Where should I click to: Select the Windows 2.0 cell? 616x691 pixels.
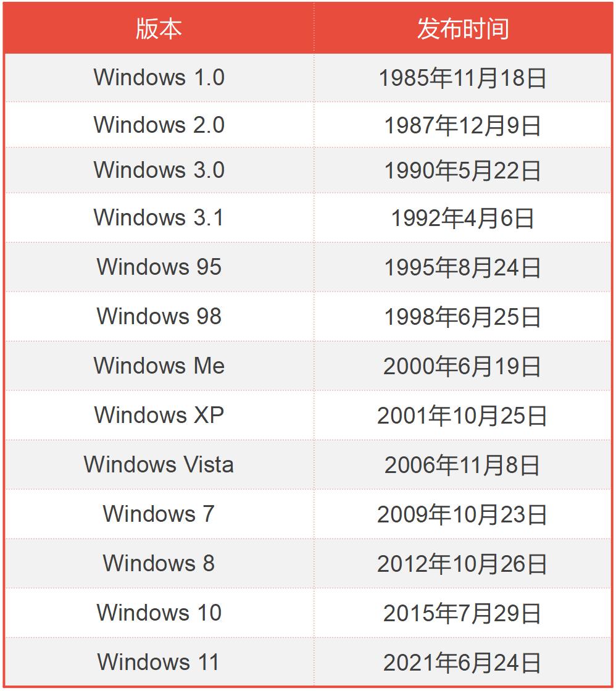pyautogui.click(x=159, y=125)
